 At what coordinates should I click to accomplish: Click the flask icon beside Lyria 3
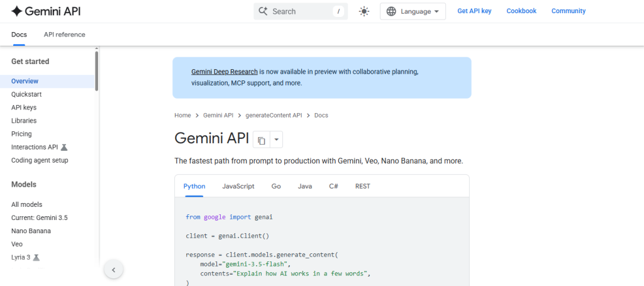[36, 257]
